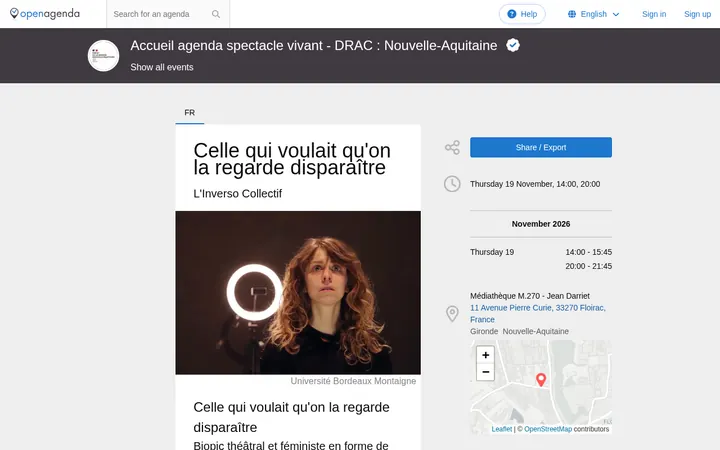Image resolution: width=720 pixels, height=450 pixels.
Task: Click the location pin icon beside address
Action: (452, 314)
